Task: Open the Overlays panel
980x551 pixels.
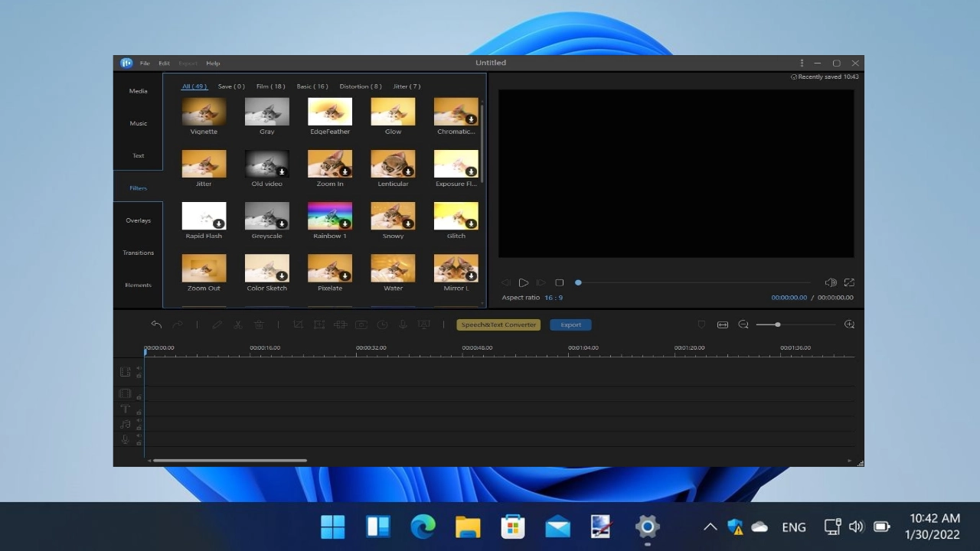Action: point(138,220)
